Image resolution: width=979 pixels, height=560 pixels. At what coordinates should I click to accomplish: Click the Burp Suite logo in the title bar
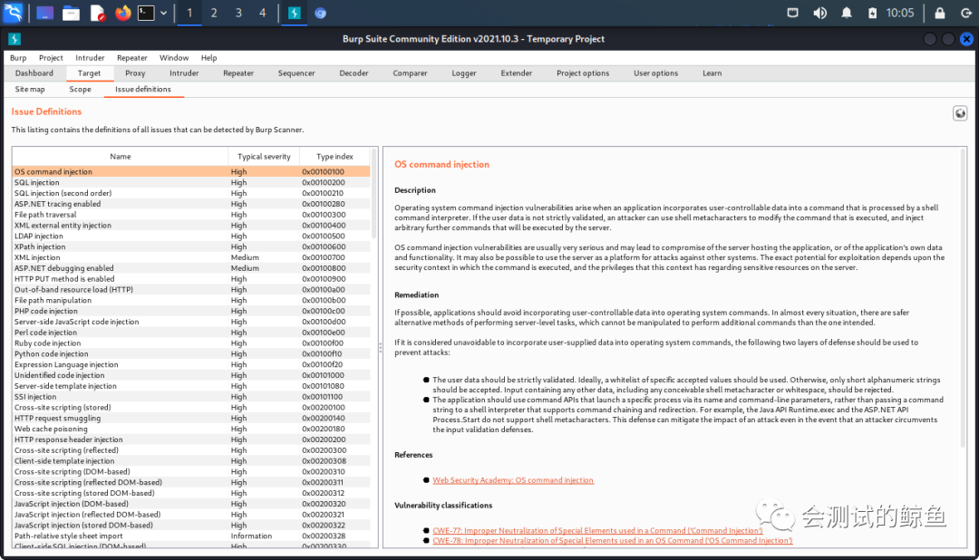(15, 39)
